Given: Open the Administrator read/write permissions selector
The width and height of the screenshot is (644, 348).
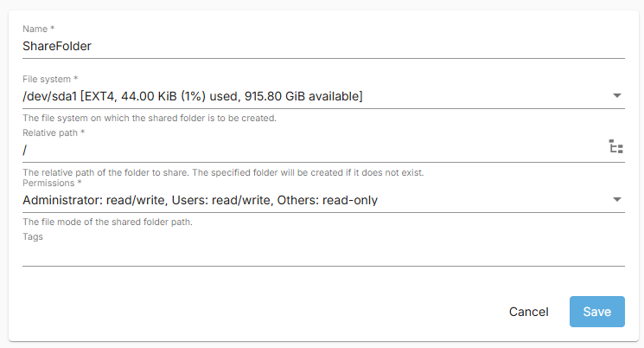Looking at the screenshot, I should click(323, 200).
